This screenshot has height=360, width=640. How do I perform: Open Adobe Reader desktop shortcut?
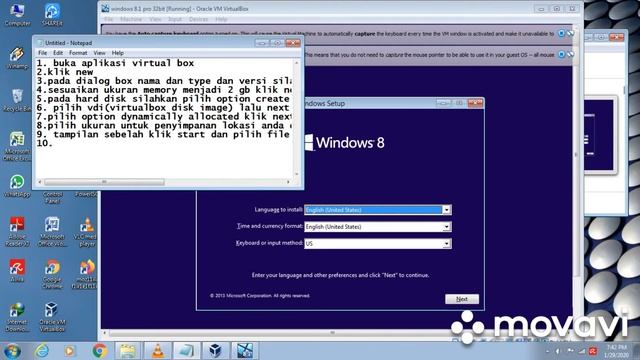17,231
